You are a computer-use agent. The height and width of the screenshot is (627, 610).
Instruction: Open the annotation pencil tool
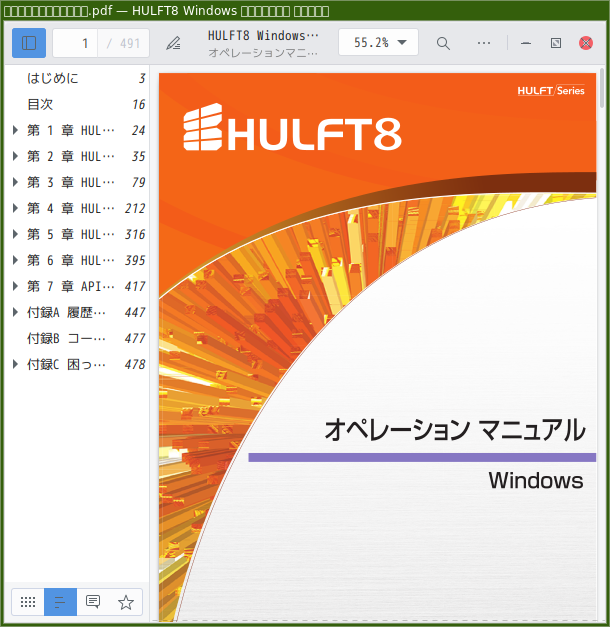pos(173,43)
